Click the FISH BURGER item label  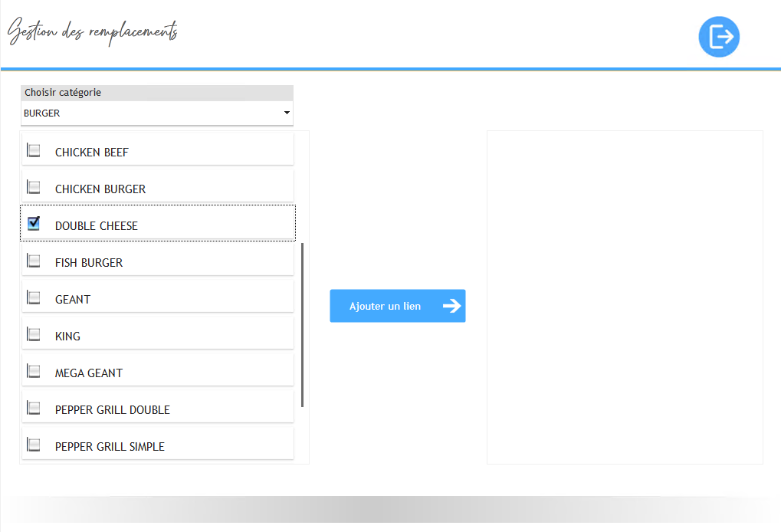89,263
